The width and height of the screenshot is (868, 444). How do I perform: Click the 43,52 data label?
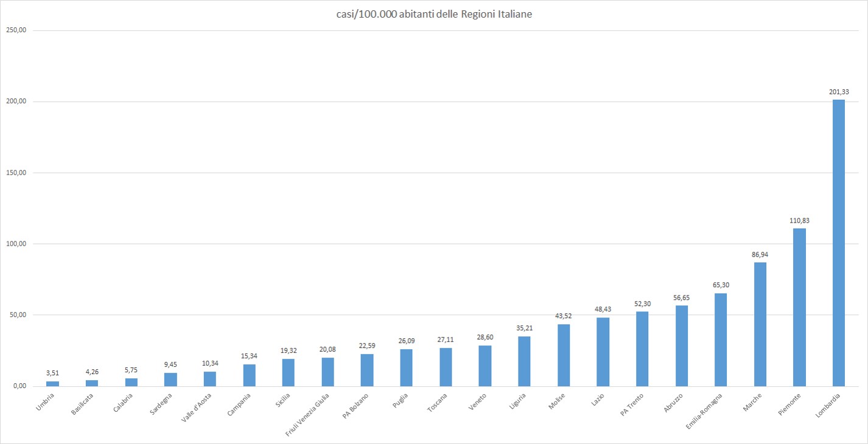564,316
